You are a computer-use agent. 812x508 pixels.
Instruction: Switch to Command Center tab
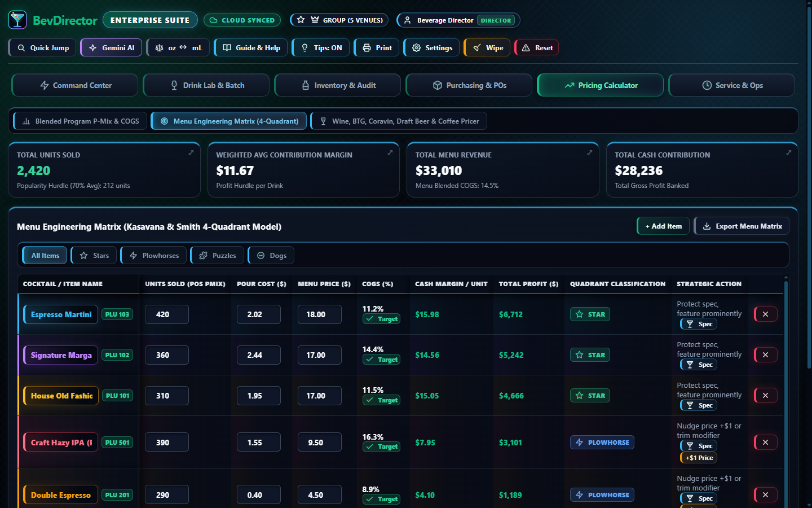click(x=75, y=85)
